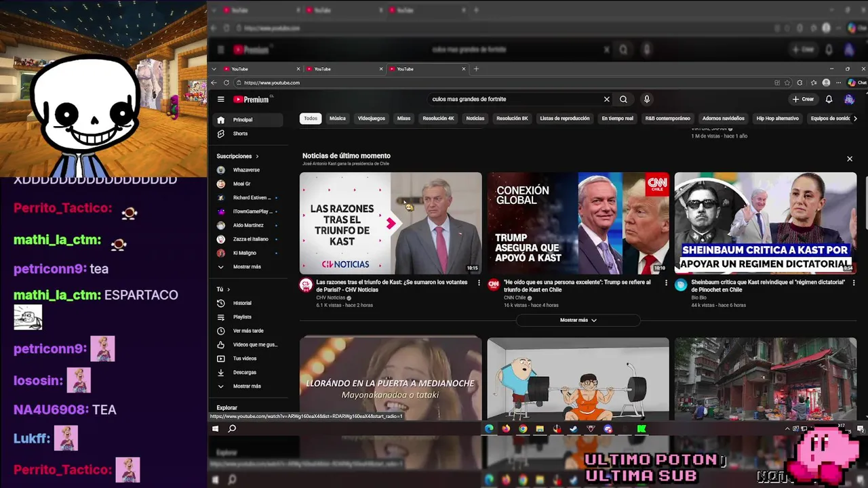
Task: Select the R&B contemporáneo chip
Action: click(668, 119)
